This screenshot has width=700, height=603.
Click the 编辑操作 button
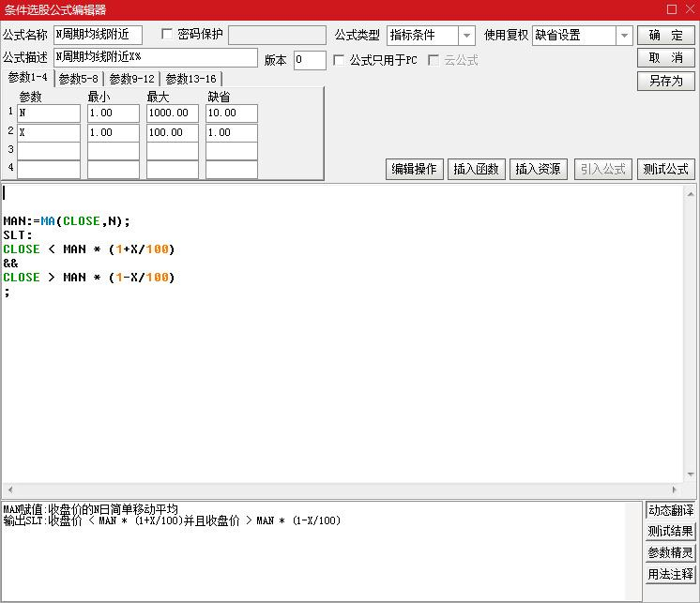(x=414, y=169)
